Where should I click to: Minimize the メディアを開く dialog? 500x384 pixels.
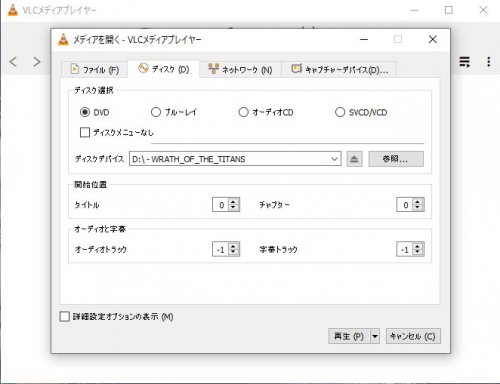coord(364,39)
